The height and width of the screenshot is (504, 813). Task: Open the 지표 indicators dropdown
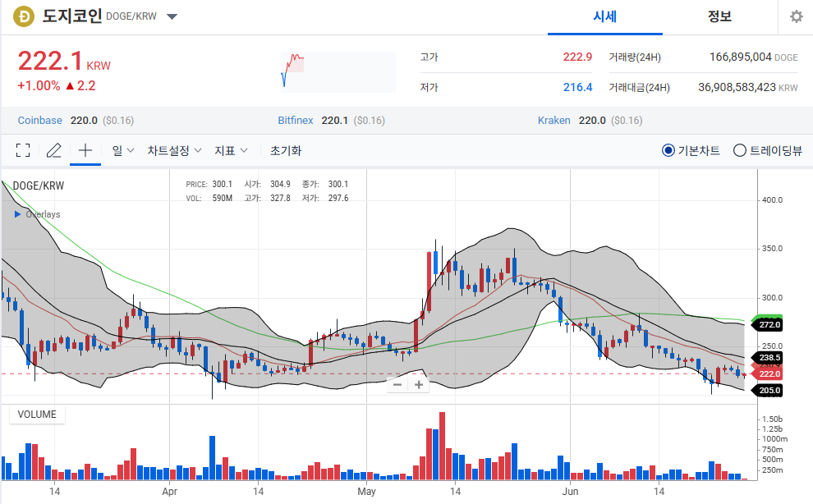pyautogui.click(x=227, y=150)
